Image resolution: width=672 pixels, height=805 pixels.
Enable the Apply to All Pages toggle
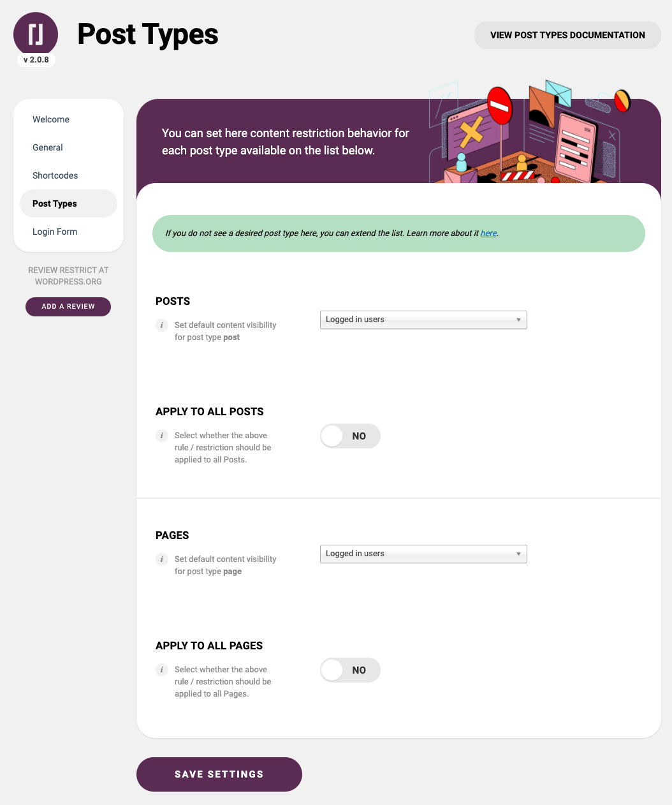click(x=350, y=670)
